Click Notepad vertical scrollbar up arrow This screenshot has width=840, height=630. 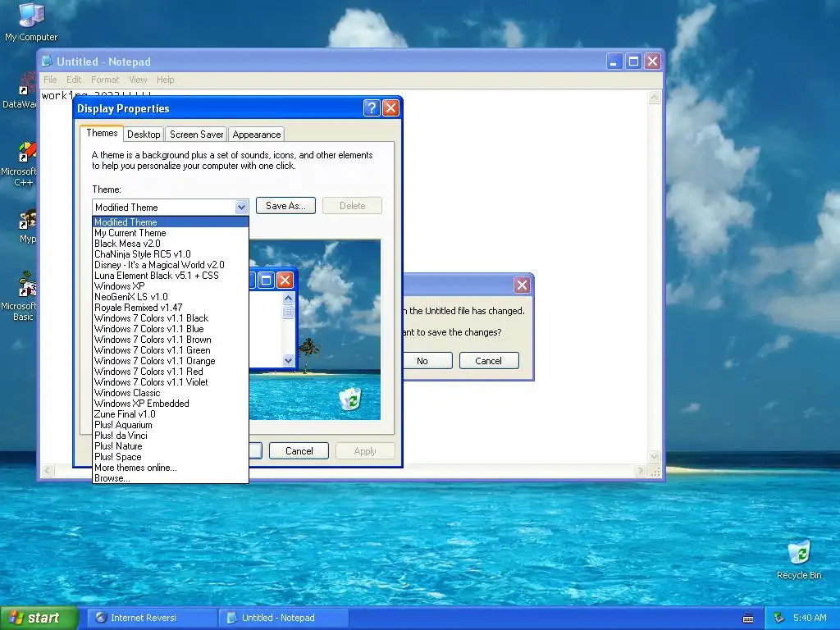[655, 97]
